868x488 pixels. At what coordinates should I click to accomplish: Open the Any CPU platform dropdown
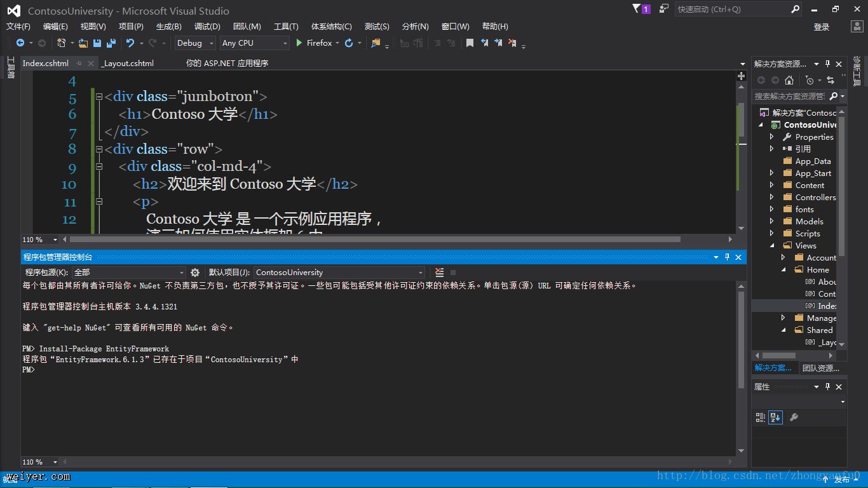point(254,43)
